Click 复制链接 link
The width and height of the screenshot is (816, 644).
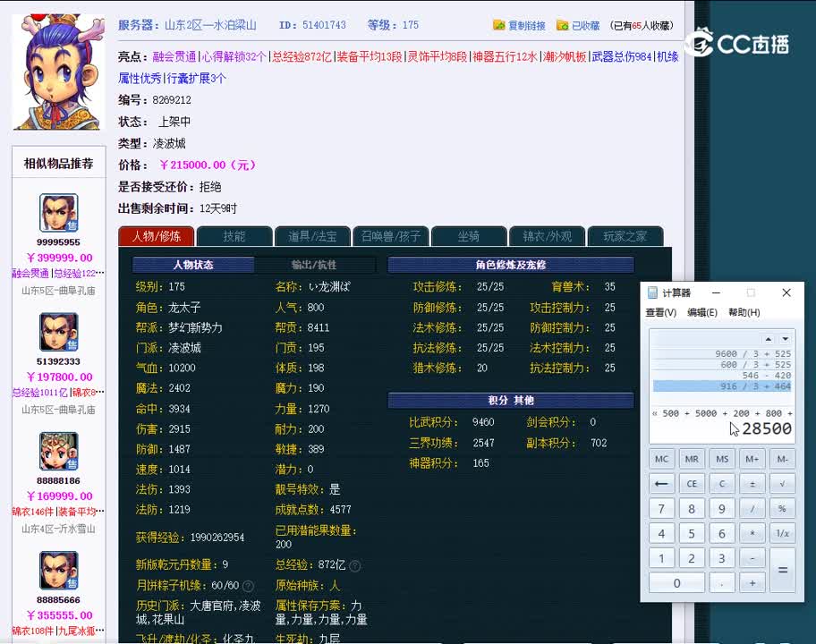tap(527, 25)
